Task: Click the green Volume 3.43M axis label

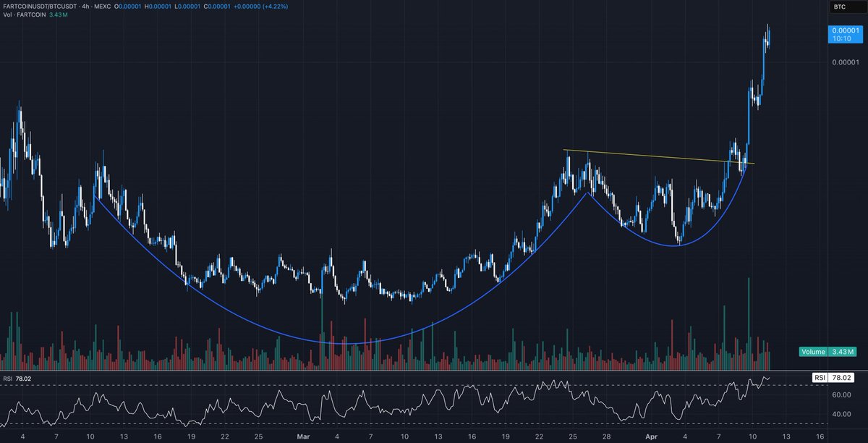Action: coord(828,353)
